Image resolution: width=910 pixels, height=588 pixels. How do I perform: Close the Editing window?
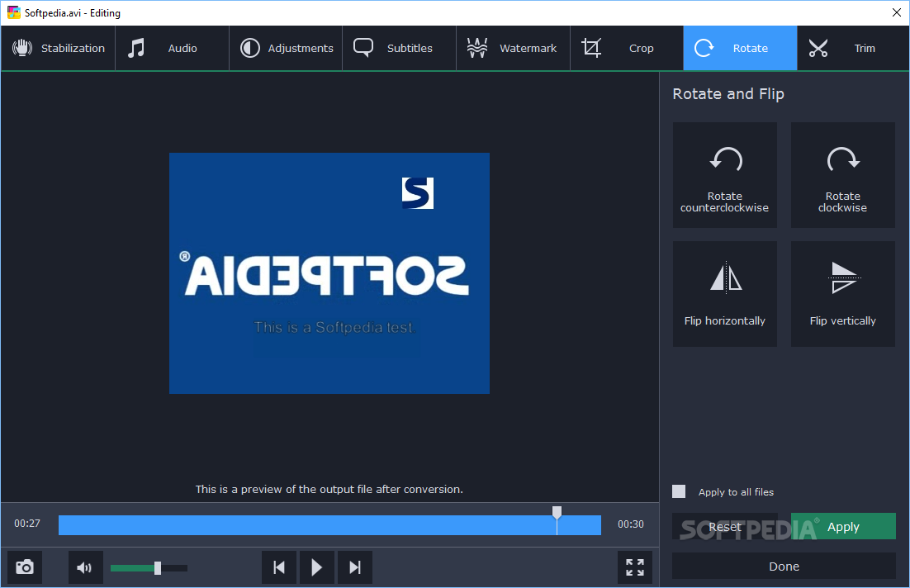tap(896, 12)
